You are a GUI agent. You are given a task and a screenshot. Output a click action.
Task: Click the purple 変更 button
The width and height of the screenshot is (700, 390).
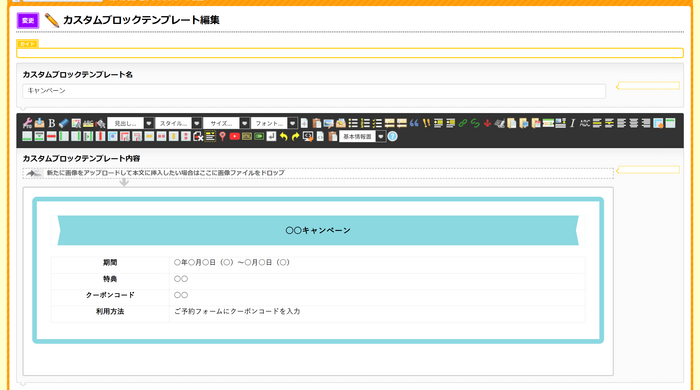pos(28,21)
